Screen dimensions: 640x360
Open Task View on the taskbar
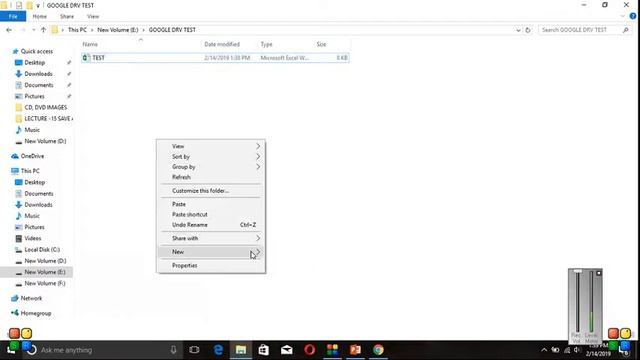pos(194,350)
